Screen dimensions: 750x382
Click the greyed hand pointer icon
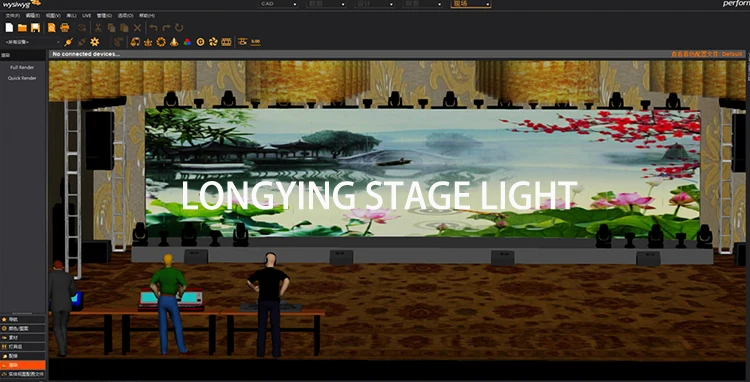(x=118, y=42)
